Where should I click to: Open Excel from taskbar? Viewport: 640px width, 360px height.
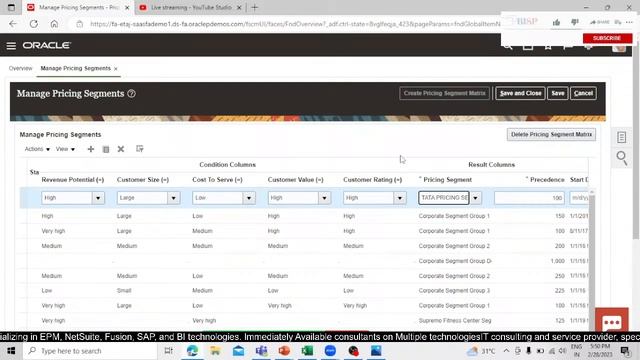click(x=307, y=351)
